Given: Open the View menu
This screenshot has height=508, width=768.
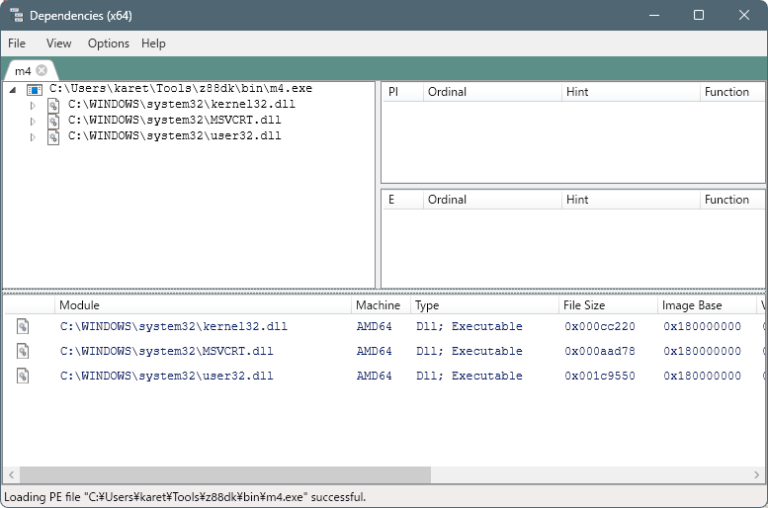Looking at the screenshot, I should (x=59, y=43).
